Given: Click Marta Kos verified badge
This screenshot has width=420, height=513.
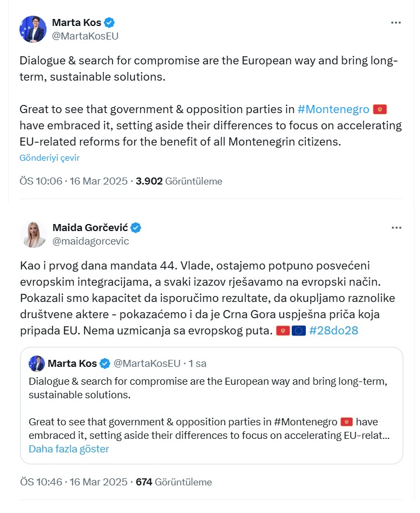Looking at the screenshot, I should pos(110,23).
